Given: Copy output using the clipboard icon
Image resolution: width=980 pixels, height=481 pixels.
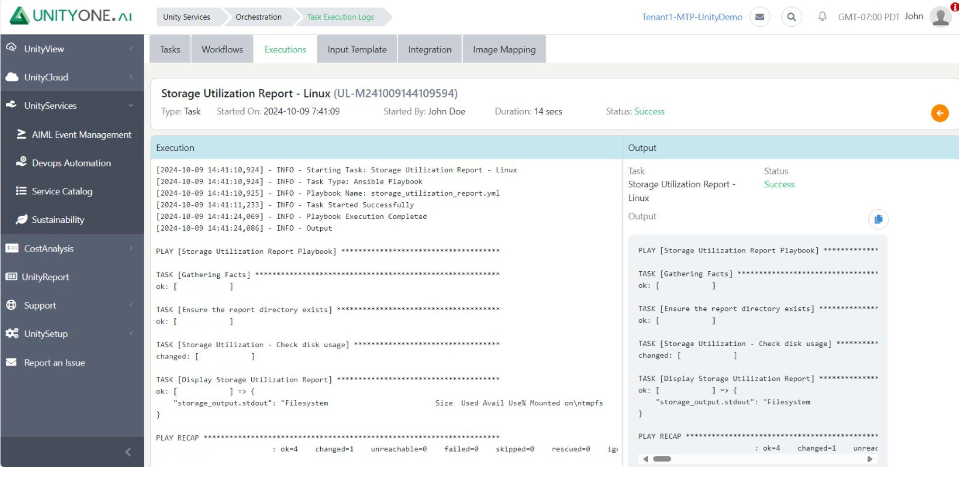Looking at the screenshot, I should (878, 219).
